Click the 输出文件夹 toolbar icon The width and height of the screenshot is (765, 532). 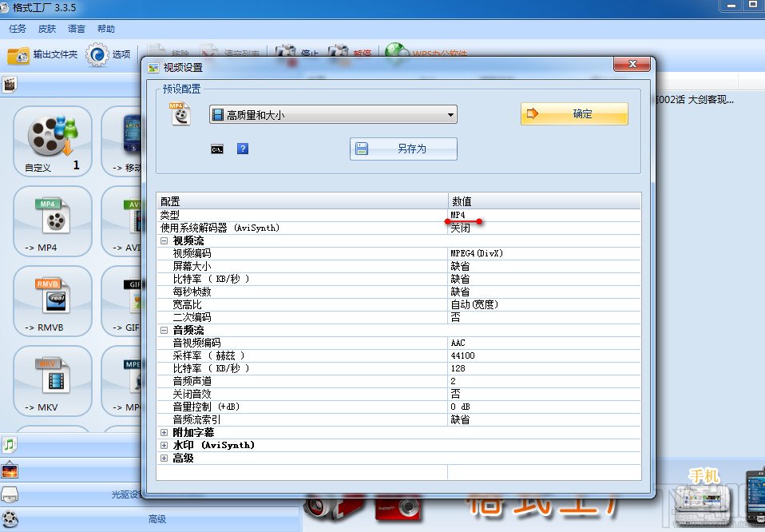(x=18, y=55)
